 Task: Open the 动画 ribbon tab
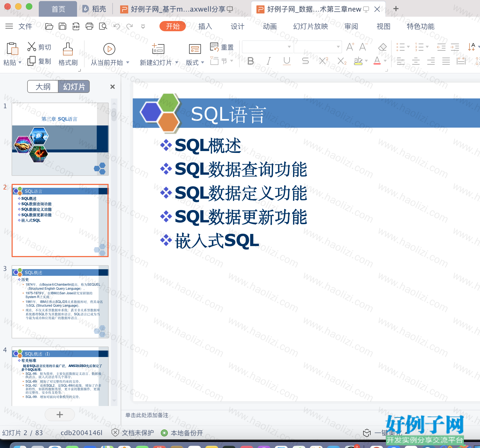pos(270,26)
